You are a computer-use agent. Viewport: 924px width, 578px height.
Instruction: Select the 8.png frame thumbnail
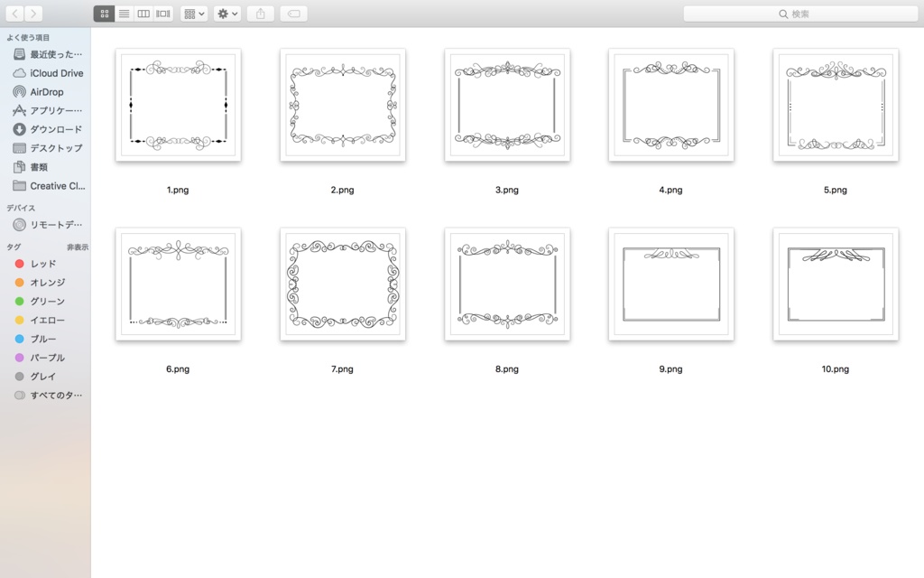pyautogui.click(x=507, y=284)
